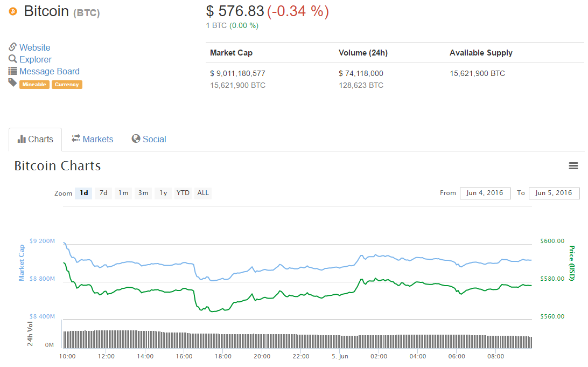Switch to the Social tab
588x367 pixels.
154,139
